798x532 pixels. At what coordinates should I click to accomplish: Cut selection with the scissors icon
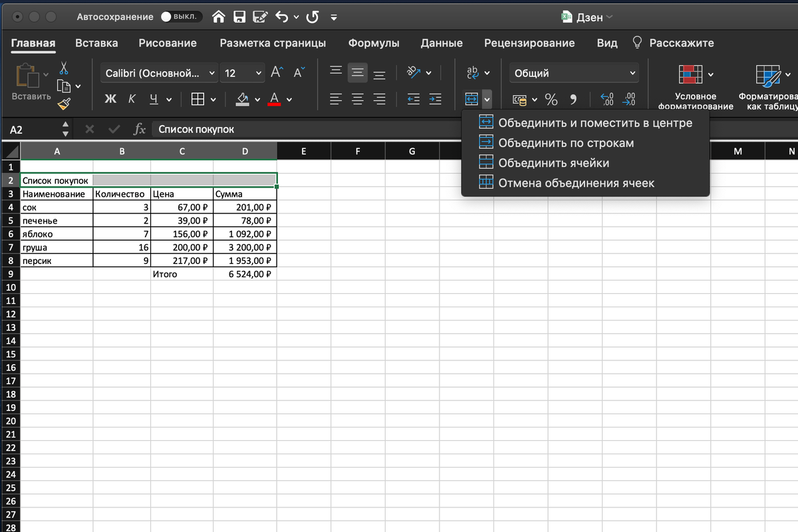pyautogui.click(x=64, y=68)
